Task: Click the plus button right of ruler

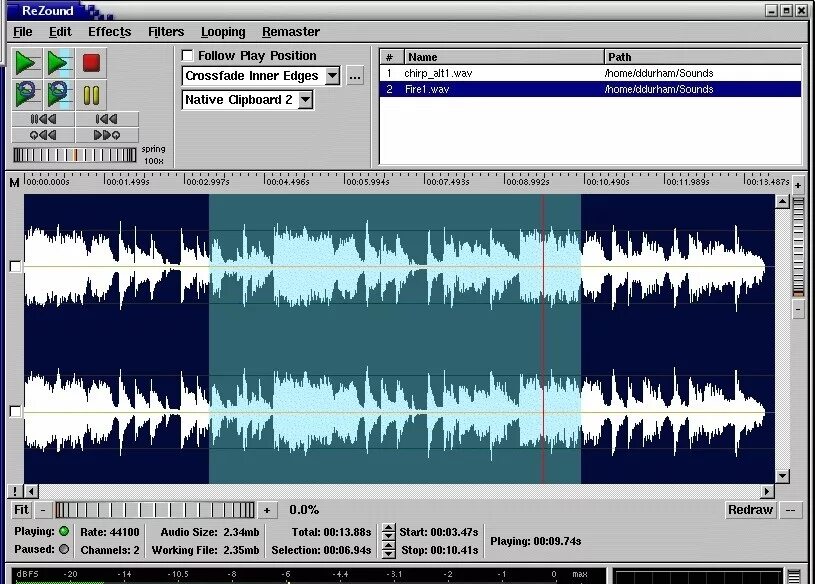Action: (x=798, y=184)
